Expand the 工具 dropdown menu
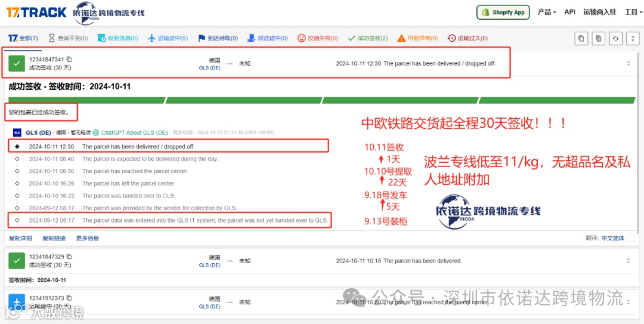This screenshot has height=324, width=644. [633, 12]
